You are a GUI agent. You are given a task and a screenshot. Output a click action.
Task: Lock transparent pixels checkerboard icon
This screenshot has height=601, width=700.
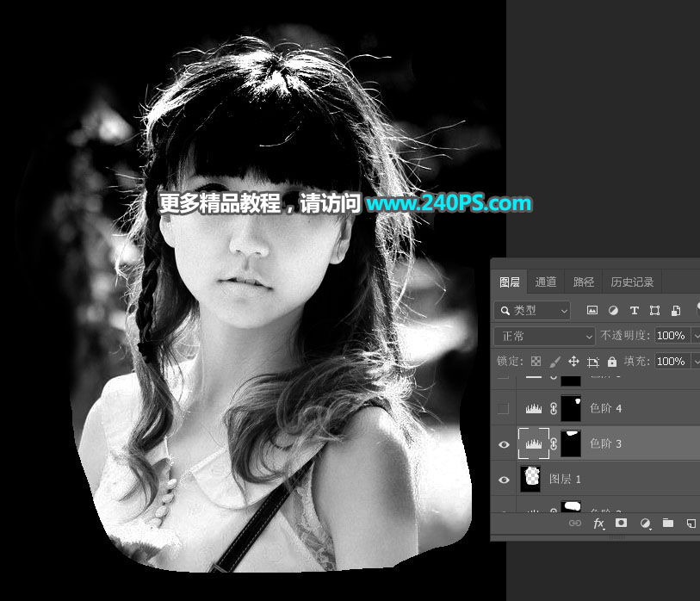536,362
